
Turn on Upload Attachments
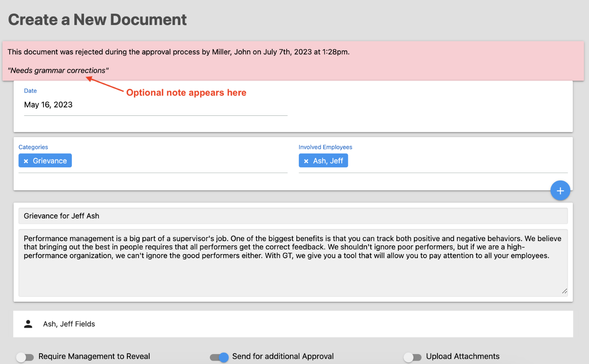[x=412, y=356]
